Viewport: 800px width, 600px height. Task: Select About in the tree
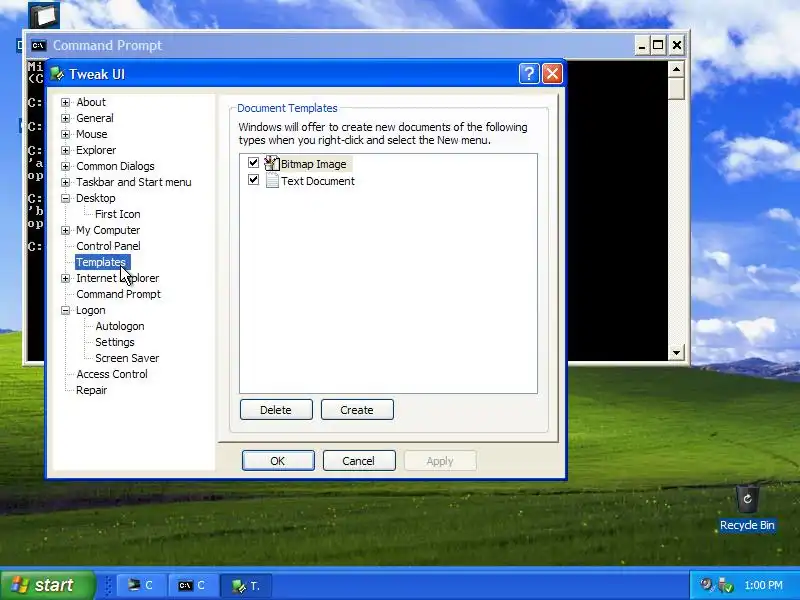91,102
